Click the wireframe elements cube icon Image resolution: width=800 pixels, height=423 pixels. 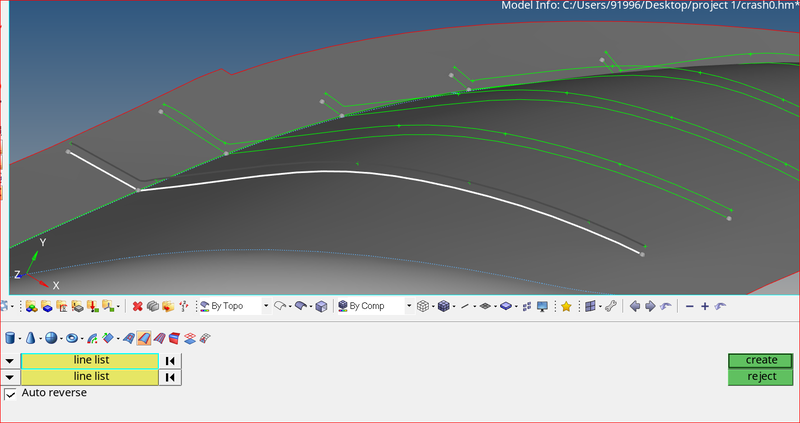click(x=423, y=306)
